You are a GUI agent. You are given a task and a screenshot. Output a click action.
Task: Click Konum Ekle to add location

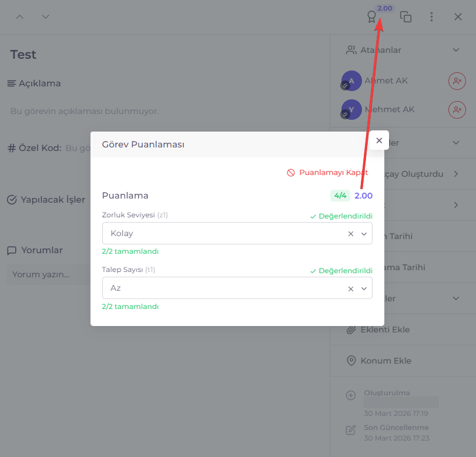pyautogui.click(x=385, y=361)
